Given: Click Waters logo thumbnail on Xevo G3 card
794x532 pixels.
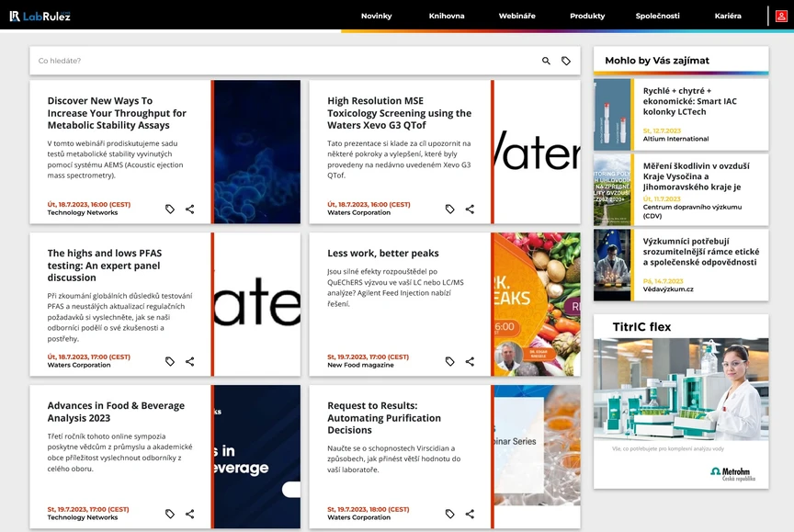Looking at the screenshot, I should pos(538,152).
